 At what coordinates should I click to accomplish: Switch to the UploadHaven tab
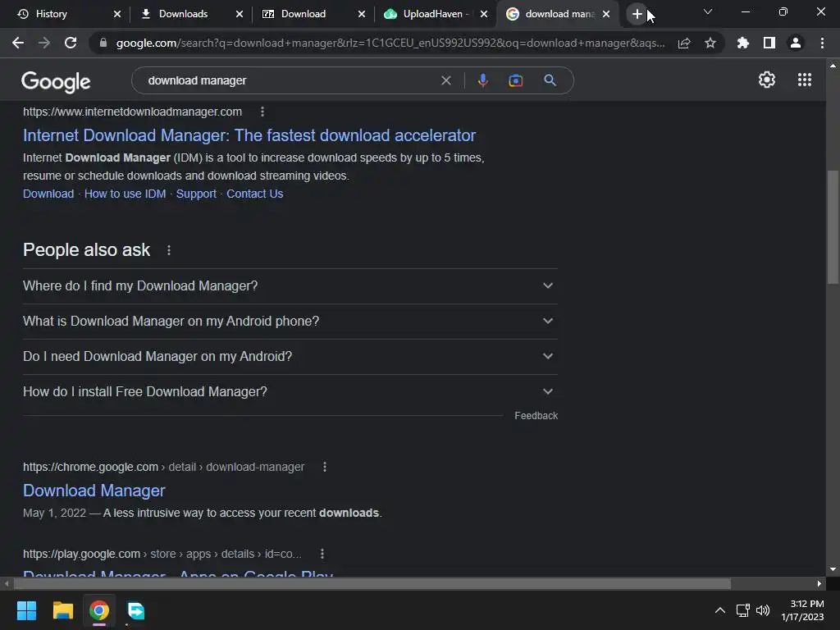(435, 14)
